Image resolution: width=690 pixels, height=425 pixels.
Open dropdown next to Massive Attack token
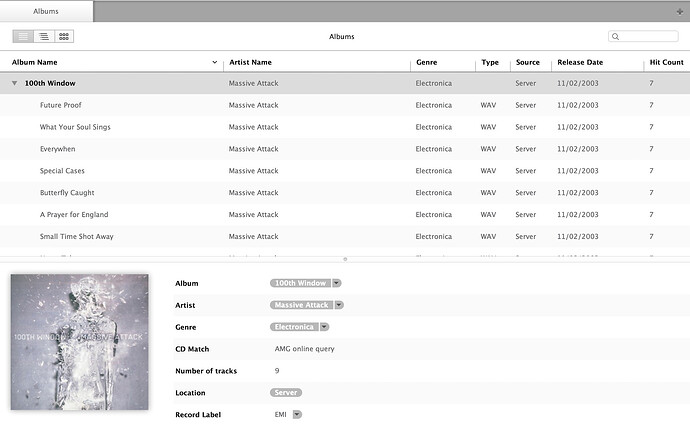(x=339, y=305)
